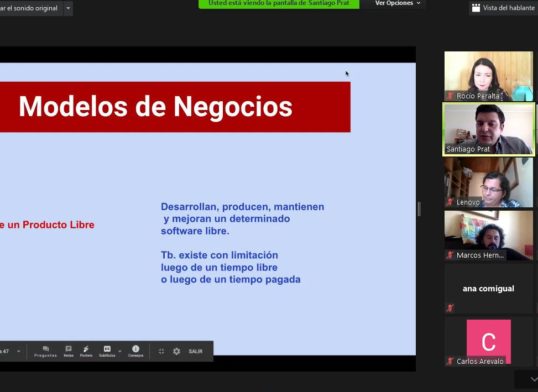Click Carlos Arevalo's pink C avatar
Image resolution: width=538 pixels, height=392 pixels.
click(489, 341)
